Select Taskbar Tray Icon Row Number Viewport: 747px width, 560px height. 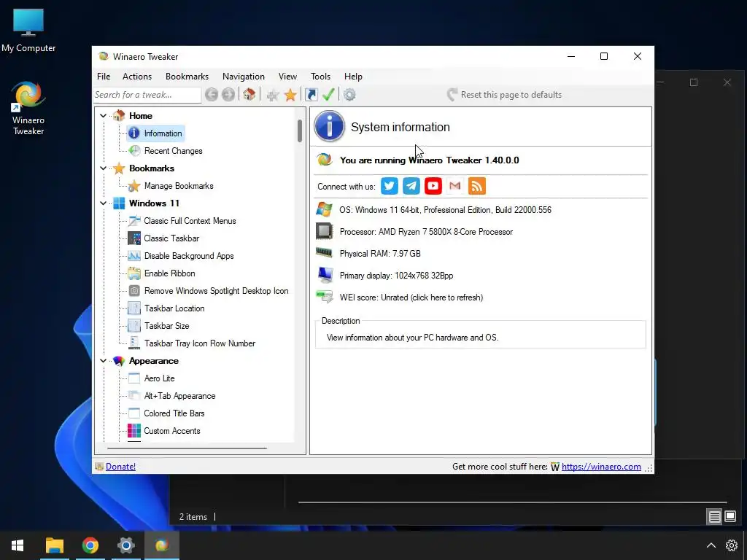click(200, 343)
